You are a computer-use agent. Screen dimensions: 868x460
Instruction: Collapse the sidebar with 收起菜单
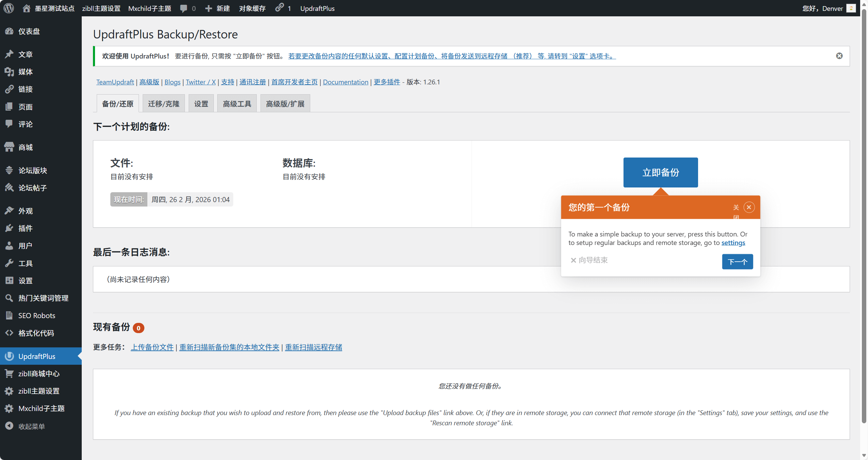31,426
